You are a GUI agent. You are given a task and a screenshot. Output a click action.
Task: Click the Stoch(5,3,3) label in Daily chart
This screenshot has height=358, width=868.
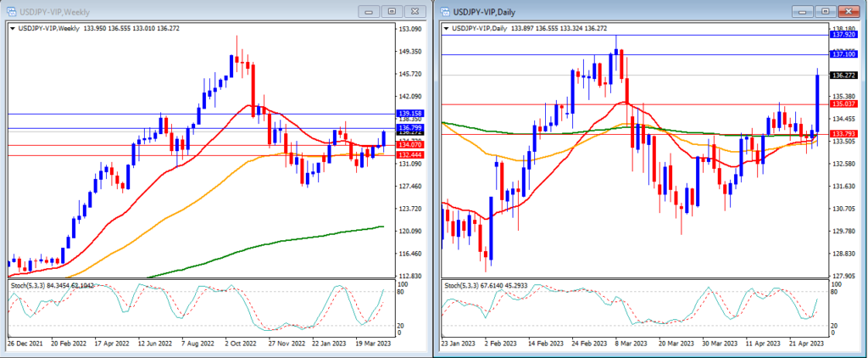click(460, 285)
